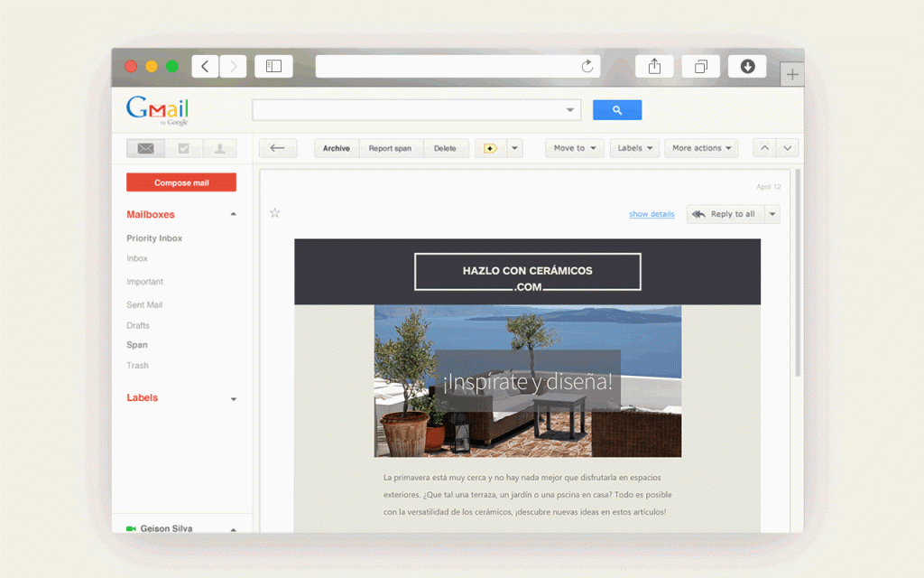Open the Labels toolbar dropdown

point(634,149)
